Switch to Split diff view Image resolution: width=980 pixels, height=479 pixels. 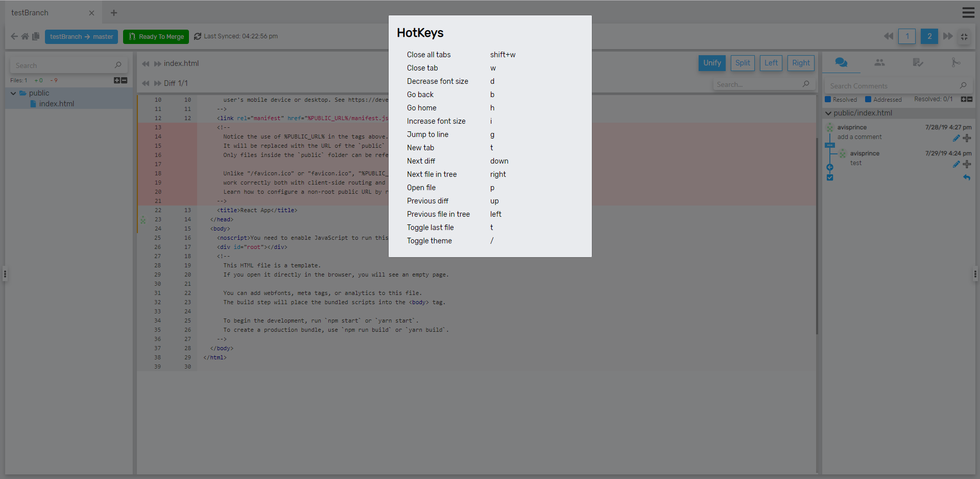click(x=743, y=63)
